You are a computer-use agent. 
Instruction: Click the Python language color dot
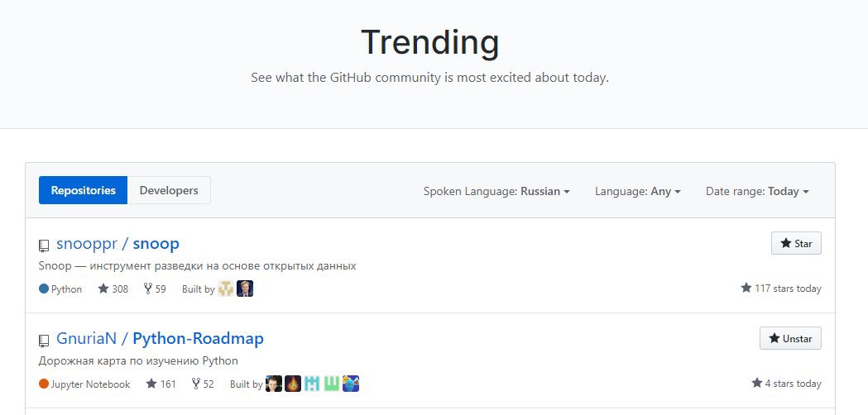(x=44, y=289)
